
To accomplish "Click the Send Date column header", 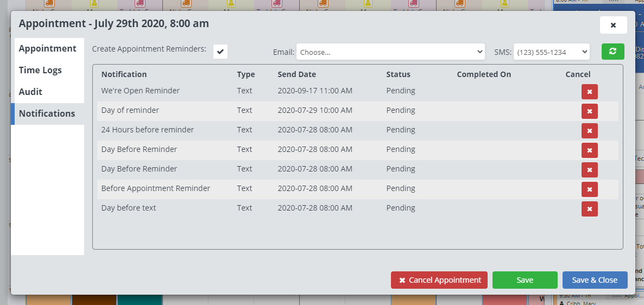I will tap(296, 74).
